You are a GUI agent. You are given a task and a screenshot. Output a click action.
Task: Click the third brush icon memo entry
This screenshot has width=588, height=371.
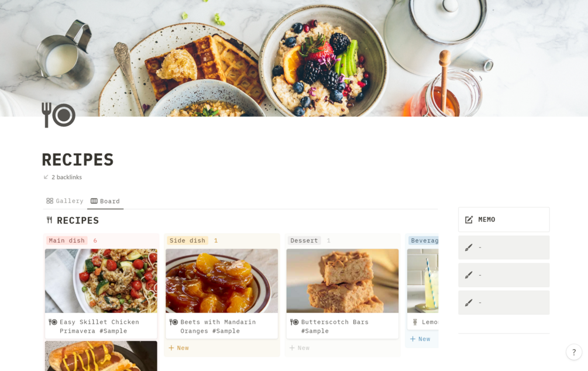pyautogui.click(x=504, y=303)
